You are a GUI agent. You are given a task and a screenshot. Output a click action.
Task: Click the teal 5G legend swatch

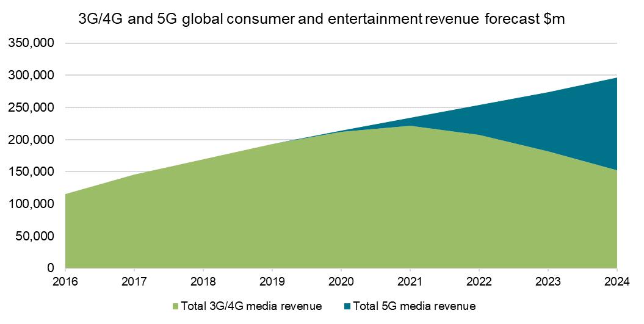[x=347, y=306]
